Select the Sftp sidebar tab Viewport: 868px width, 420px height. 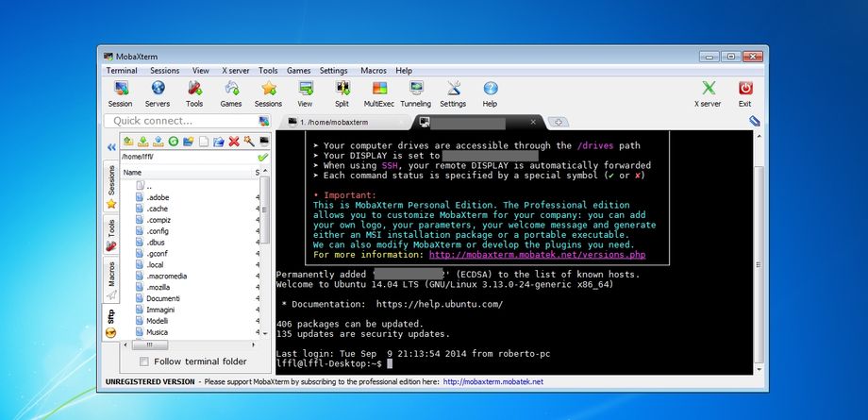pyautogui.click(x=111, y=323)
